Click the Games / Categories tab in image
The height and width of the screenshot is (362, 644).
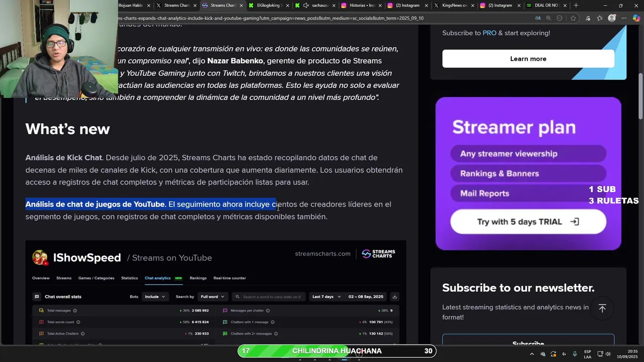(96, 278)
